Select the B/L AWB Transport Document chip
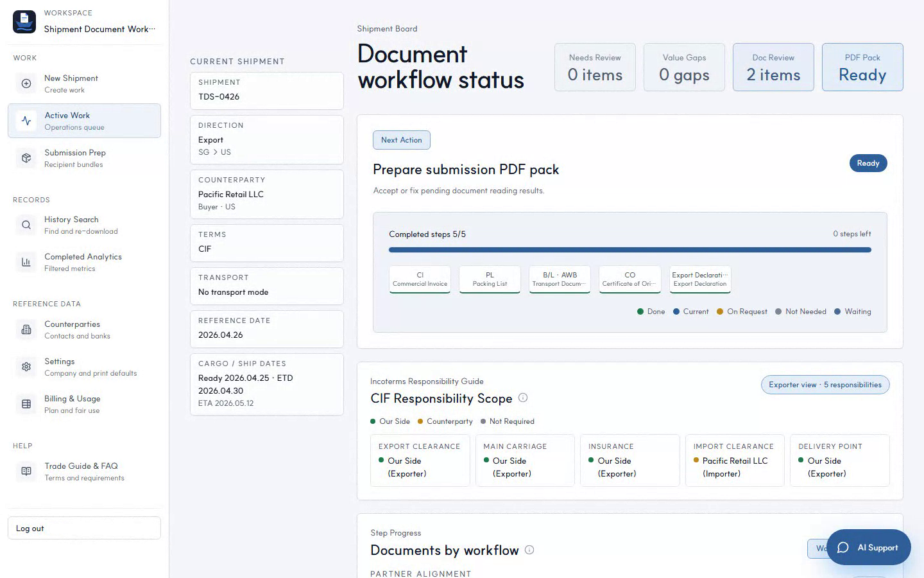 tap(560, 279)
